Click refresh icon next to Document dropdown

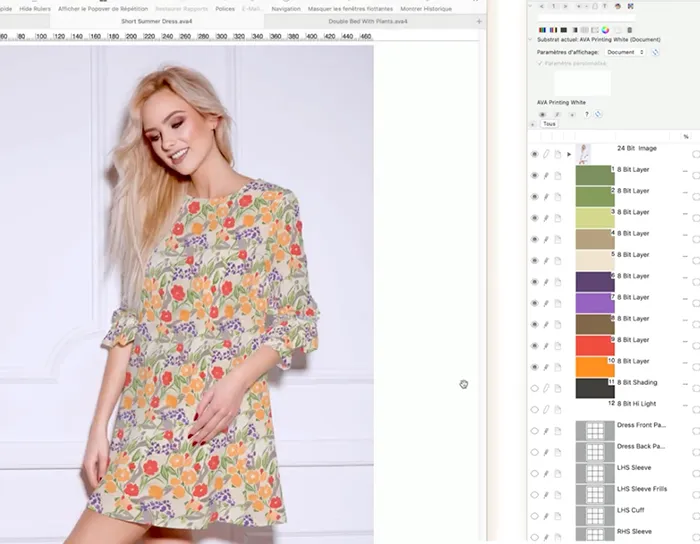(x=656, y=52)
